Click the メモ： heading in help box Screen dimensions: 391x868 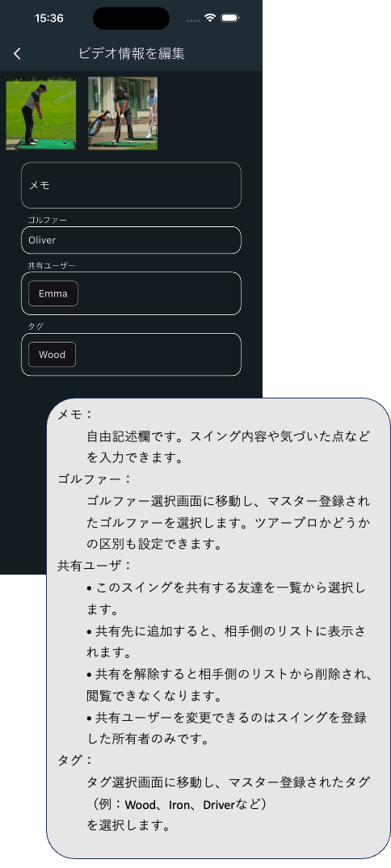click(76, 414)
